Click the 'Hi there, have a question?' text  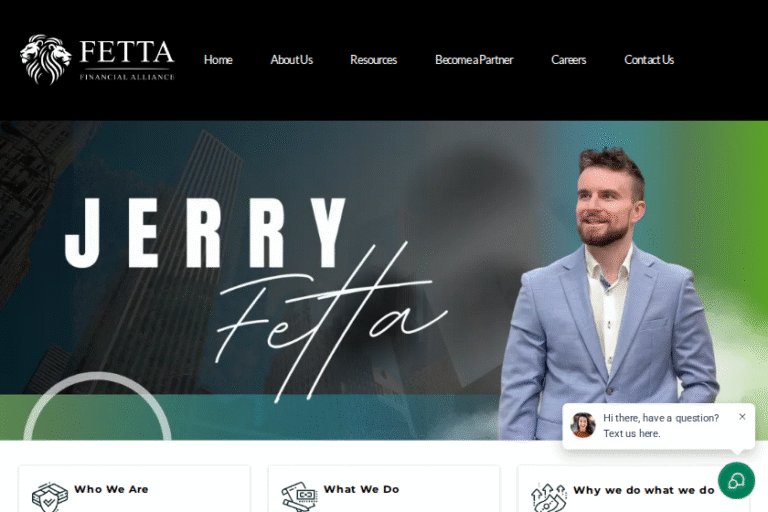point(661,418)
